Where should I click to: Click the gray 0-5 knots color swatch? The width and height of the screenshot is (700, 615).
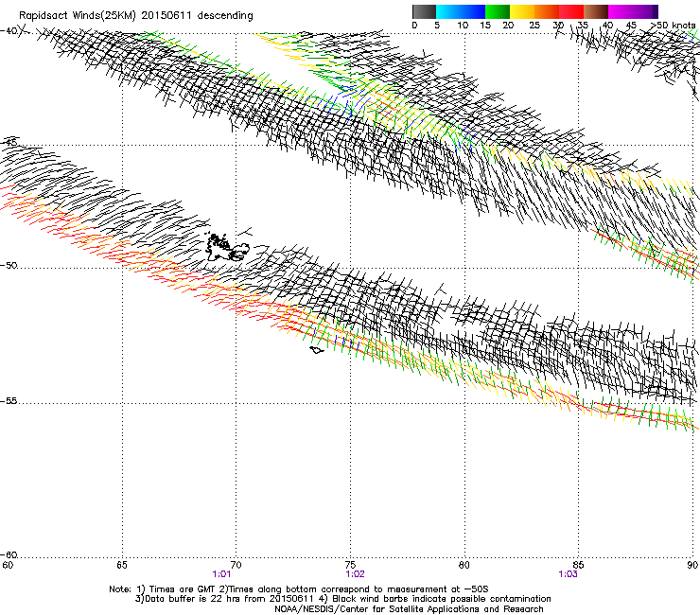(424, 11)
